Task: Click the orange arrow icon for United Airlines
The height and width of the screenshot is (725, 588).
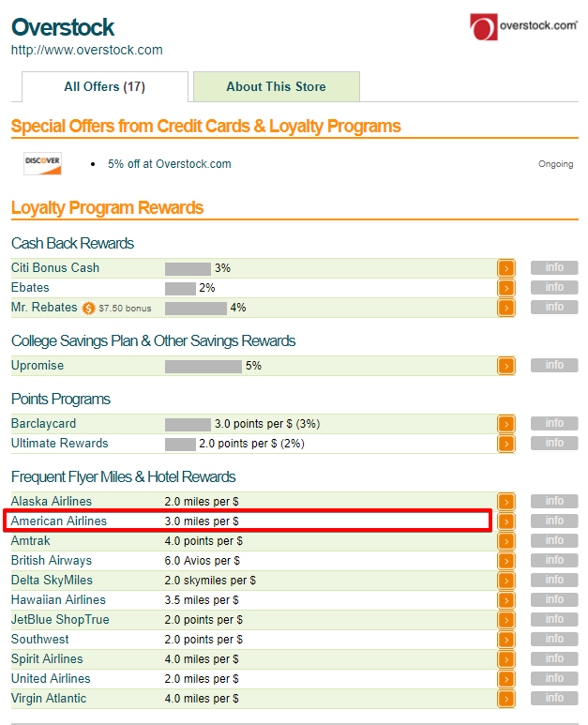Action: pyautogui.click(x=506, y=679)
